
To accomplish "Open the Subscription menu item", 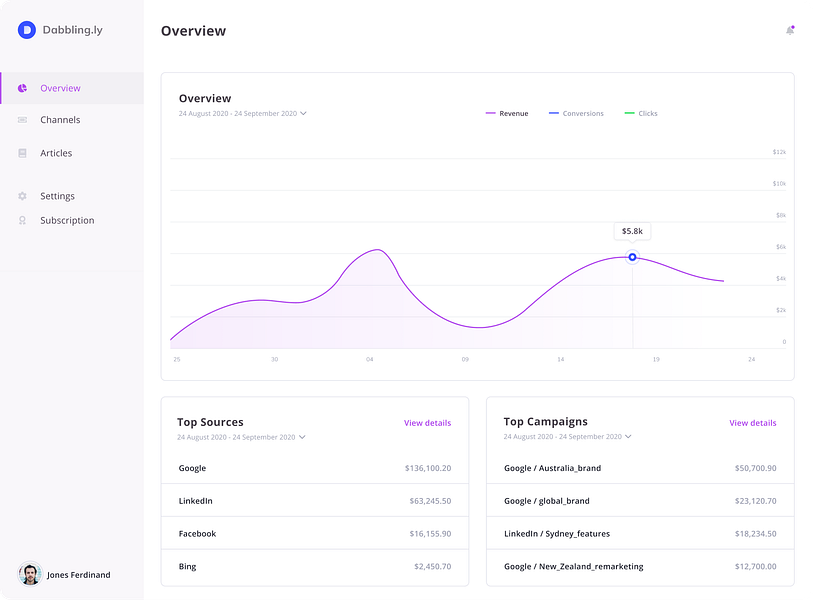I will tap(72, 220).
